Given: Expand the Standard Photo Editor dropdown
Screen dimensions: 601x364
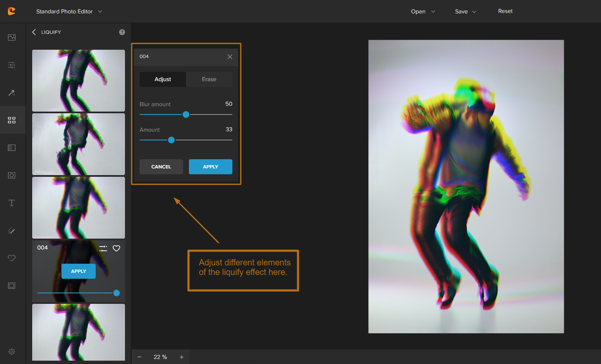Looking at the screenshot, I should point(69,11).
